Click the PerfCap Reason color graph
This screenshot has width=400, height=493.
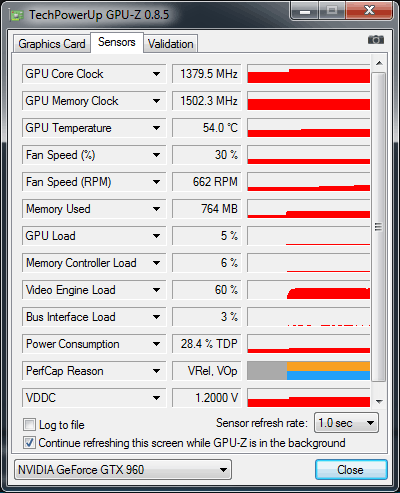coord(309,371)
